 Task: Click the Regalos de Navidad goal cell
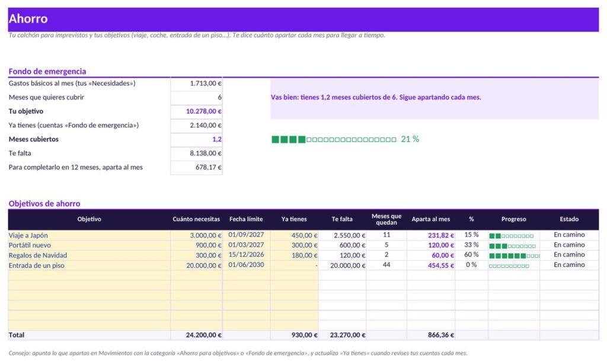point(89,255)
